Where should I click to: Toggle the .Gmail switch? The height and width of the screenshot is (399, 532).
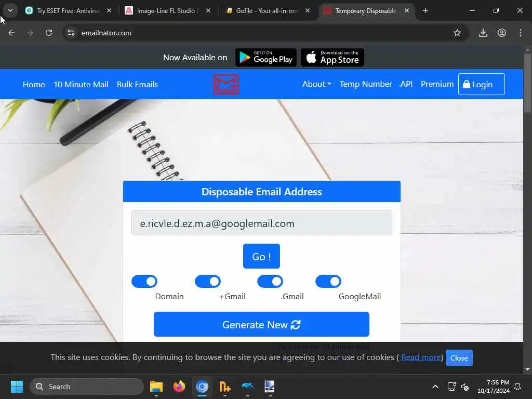[x=270, y=281]
